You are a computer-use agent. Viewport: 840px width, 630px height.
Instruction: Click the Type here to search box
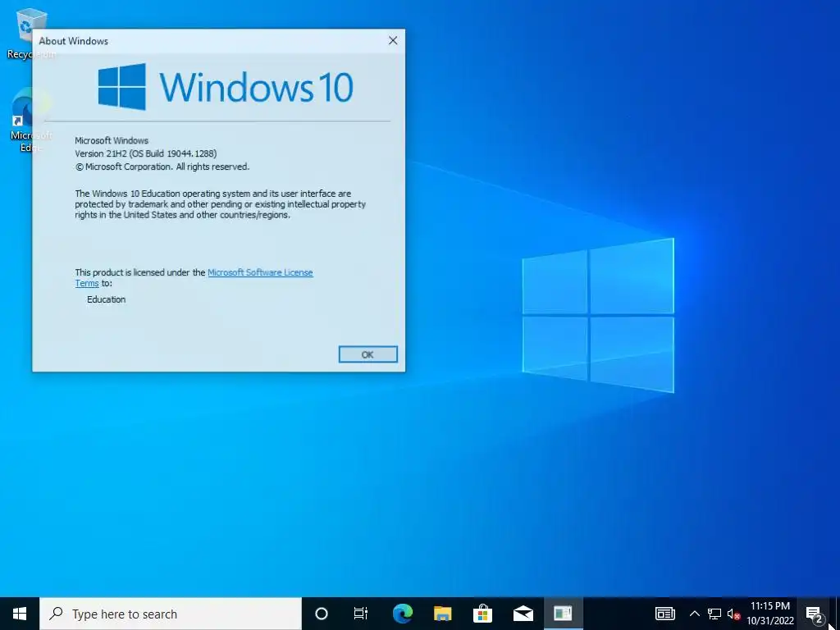tap(171, 614)
